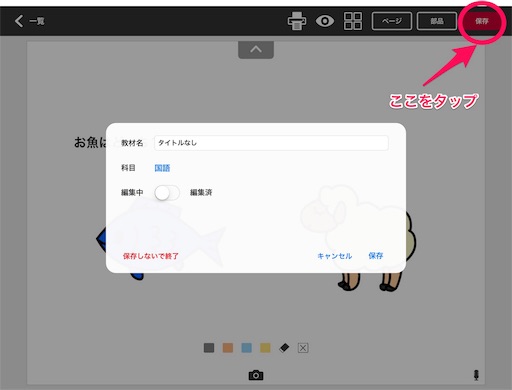The image size is (512, 390).
Task: Open the printer icon in the toolbar
Action: pyautogui.click(x=297, y=21)
